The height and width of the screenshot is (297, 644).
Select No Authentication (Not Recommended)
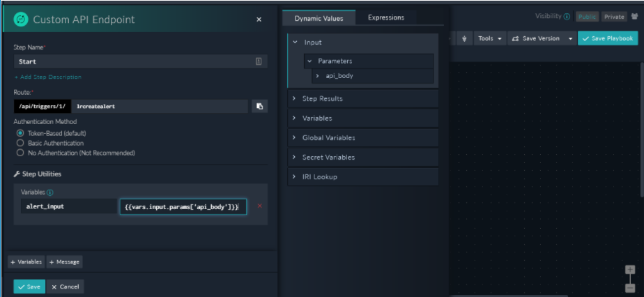pos(20,153)
